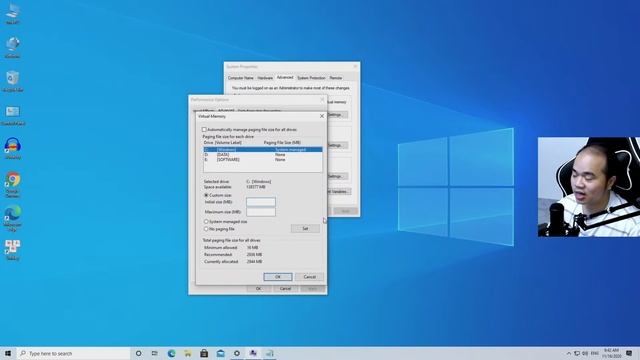Viewport: 640px width, 360px height.
Task: Close Virtual Memory dialog
Action: (x=322, y=116)
